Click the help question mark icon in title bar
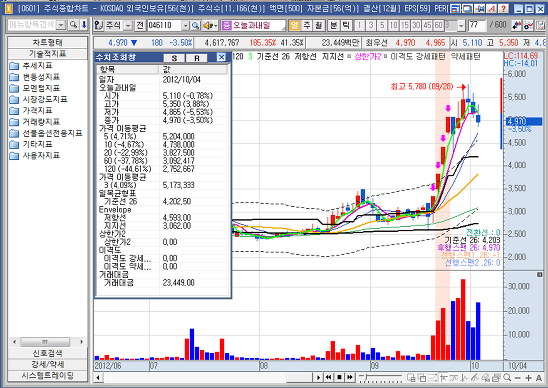This screenshot has height=388, width=548. click(503, 8)
